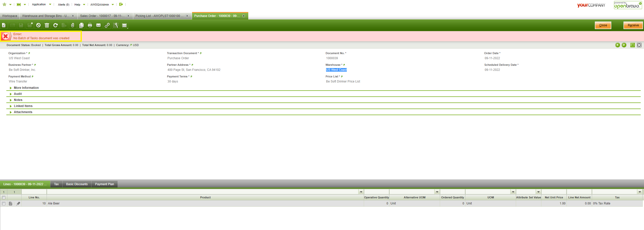
Task: Open the Application menu dropdown
Action: 42,5
